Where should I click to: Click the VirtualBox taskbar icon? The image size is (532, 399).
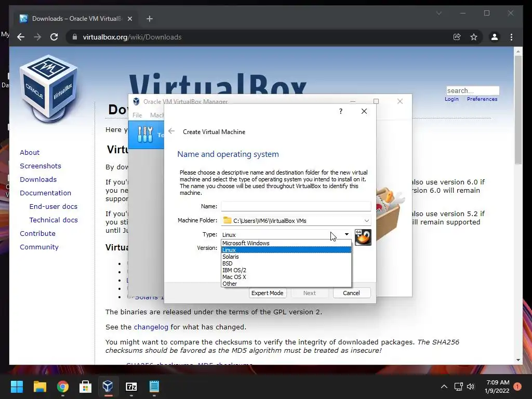coord(108,387)
